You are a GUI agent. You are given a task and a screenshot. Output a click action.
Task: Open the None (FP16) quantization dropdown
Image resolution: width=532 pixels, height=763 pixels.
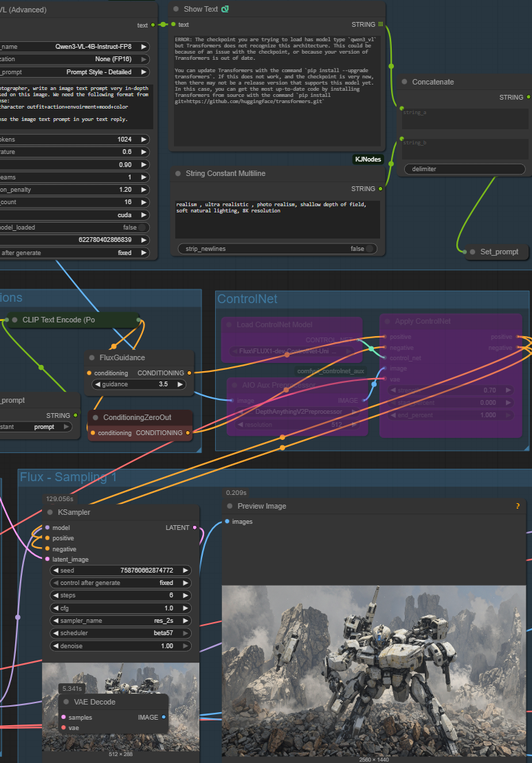[x=74, y=59]
